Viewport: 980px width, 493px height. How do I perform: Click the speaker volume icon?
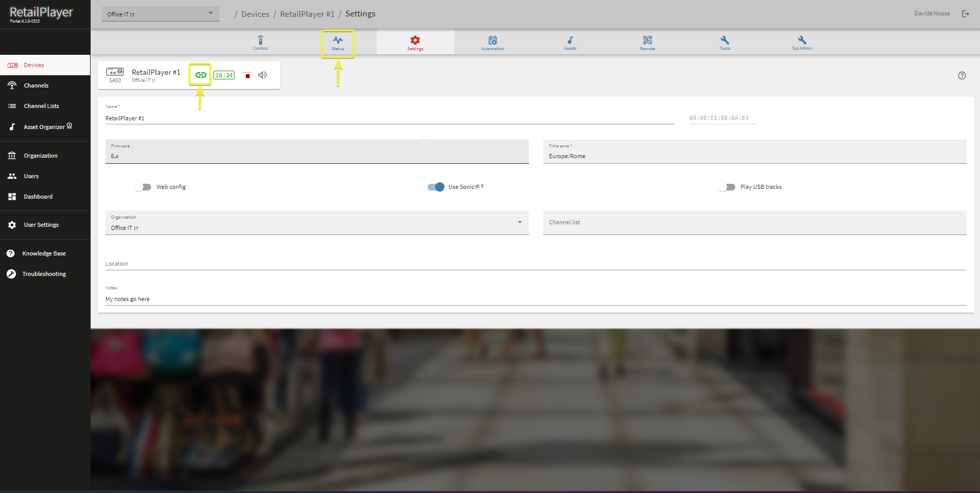[263, 75]
